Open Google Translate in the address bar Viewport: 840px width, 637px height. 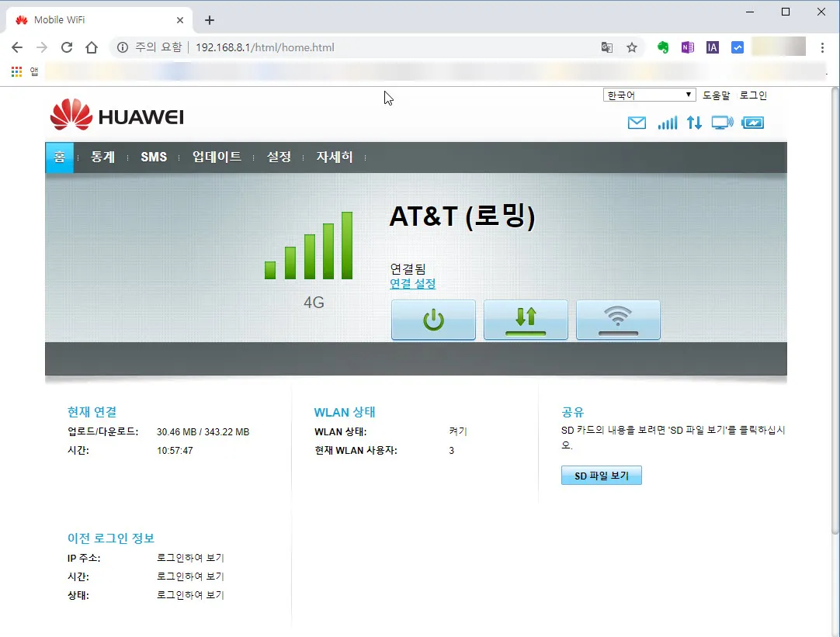coord(606,47)
